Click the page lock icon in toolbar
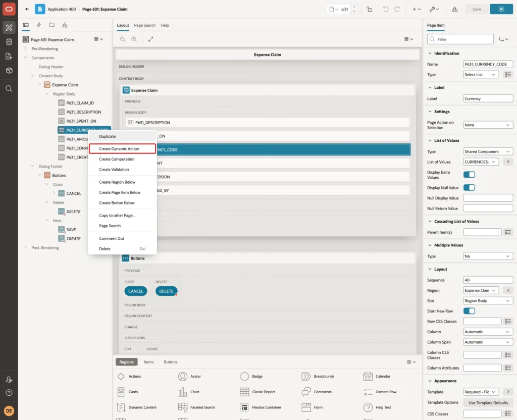 [x=369, y=9]
